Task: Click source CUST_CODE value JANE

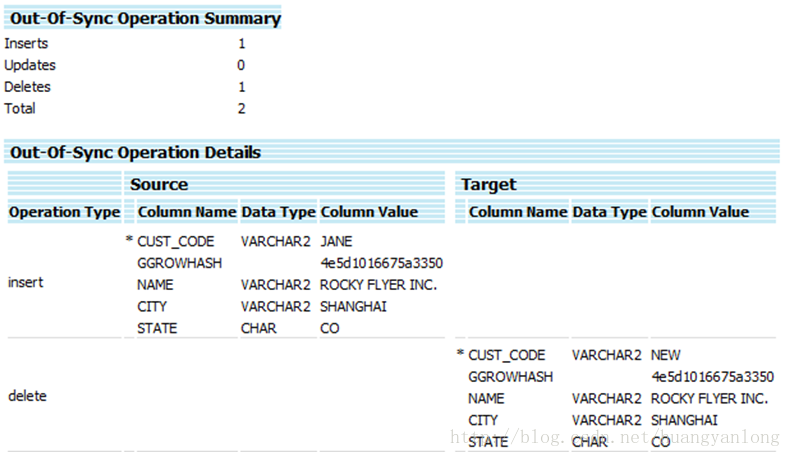Action: (336, 242)
